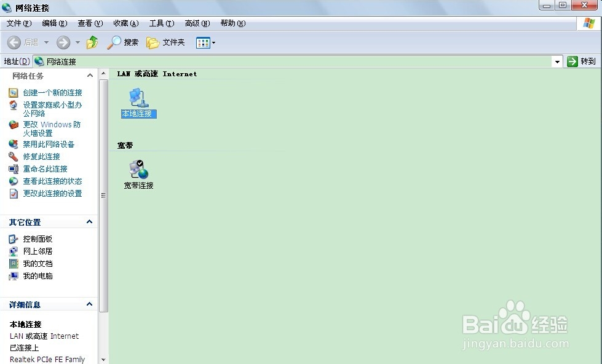Click the LAN 或高速 Internet group header
Viewport: 602px width, 364px height.
157,74
